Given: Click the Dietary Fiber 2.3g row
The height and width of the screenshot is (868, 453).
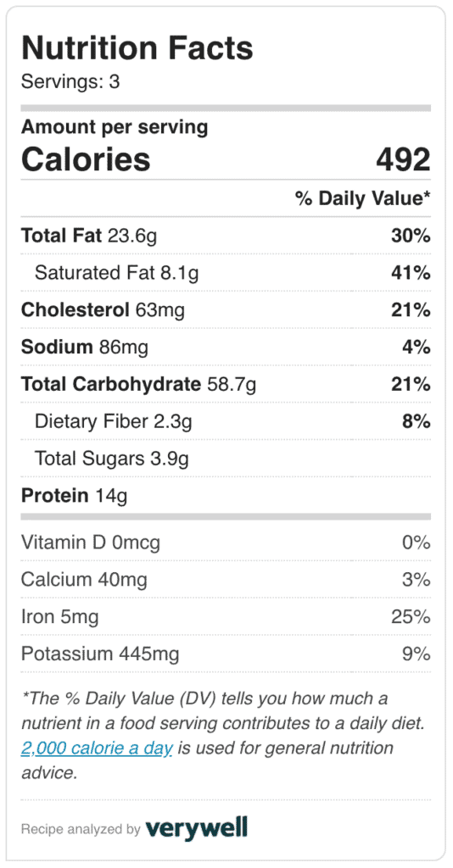Looking at the screenshot, I should [226, 421].
